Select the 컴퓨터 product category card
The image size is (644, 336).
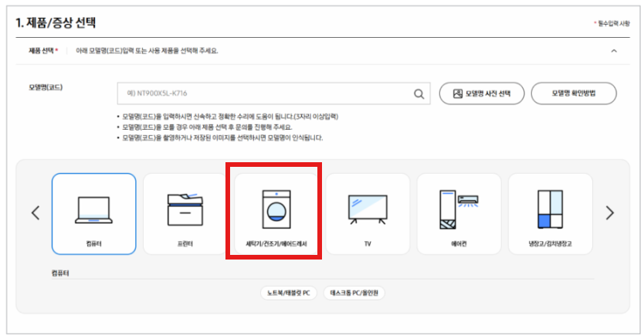click(x=93, y=214)
